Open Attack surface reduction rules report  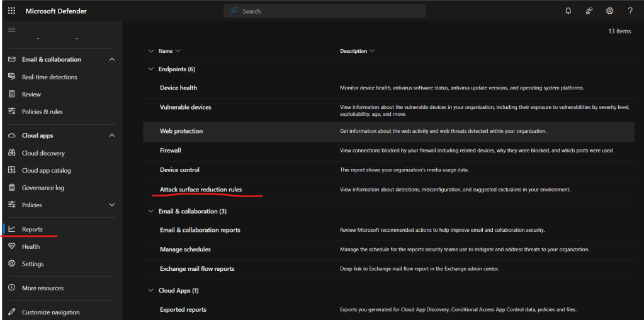pyautogui.click(x=201, y=190)
